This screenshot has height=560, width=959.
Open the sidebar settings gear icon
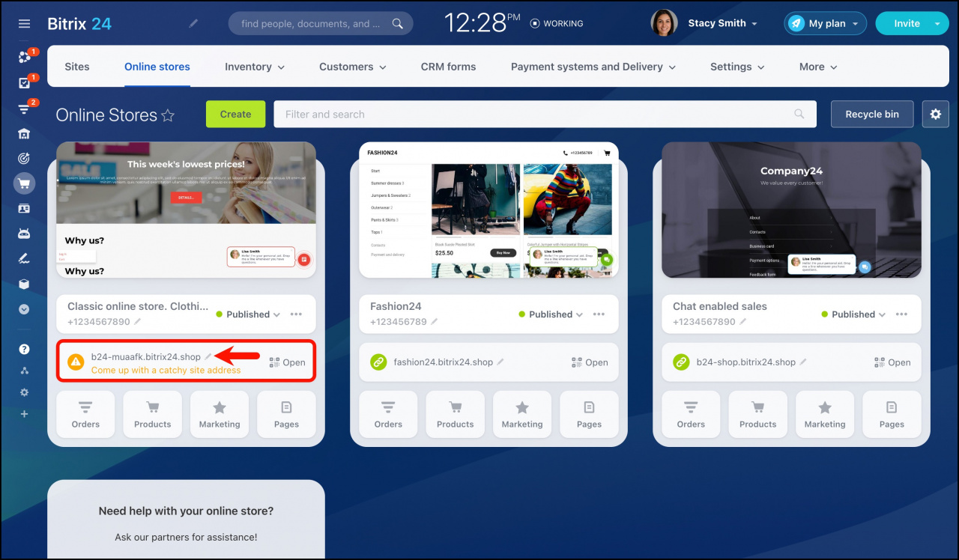pos(24,392)
